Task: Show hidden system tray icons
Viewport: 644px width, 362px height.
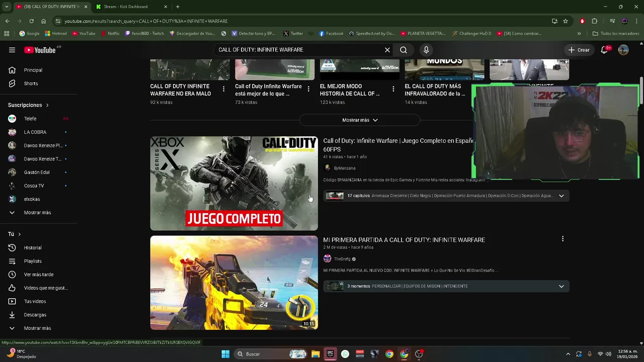Action: pyautogui.click(x=568, y=354)
